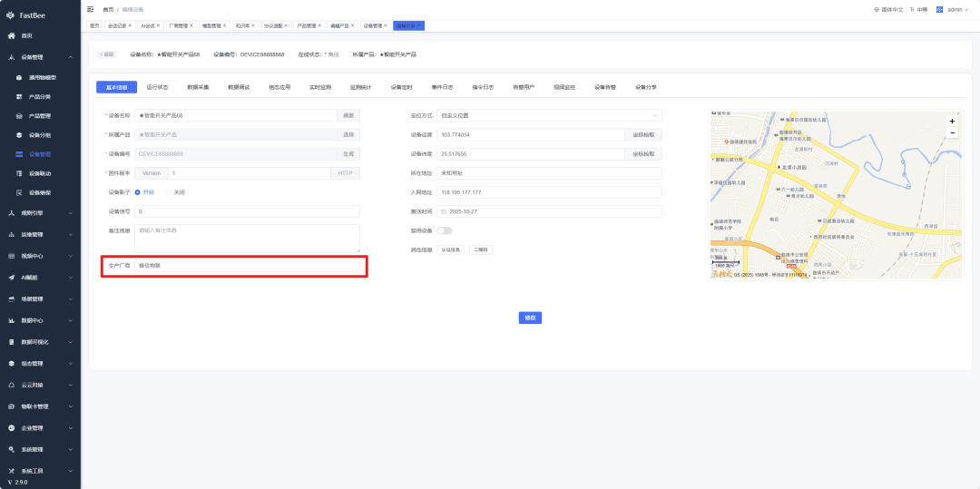980x489 pixels.
Task: Switch to the 事件日志 tab
Action: tap(442, 87)
